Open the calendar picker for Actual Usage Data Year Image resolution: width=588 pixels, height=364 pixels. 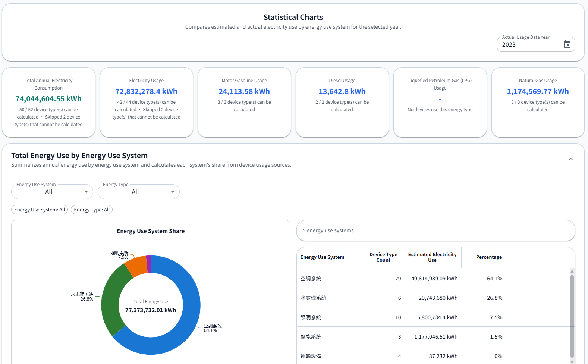[x=567, y=44]
